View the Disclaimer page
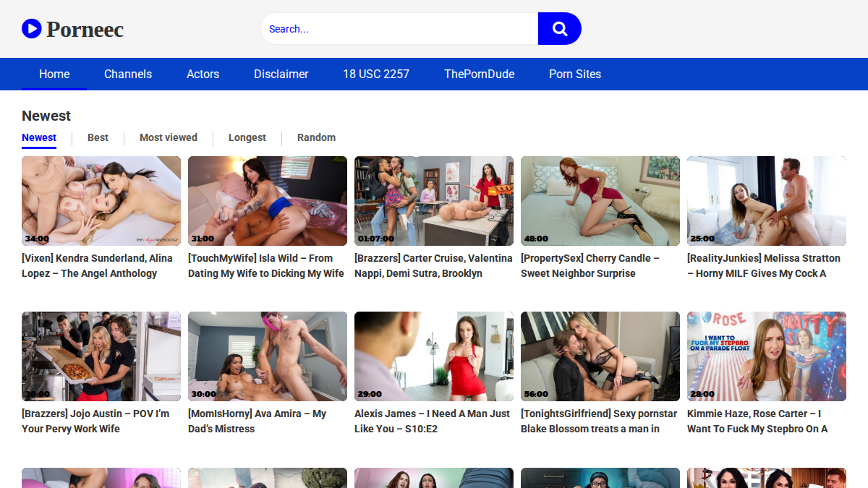This screenshot has height=488, width=868. pos(281,74)
